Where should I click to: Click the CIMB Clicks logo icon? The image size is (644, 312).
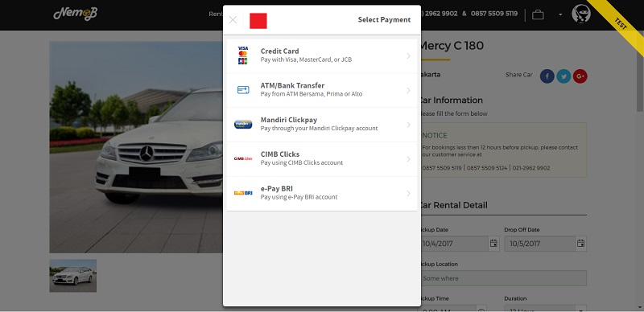(x=243, y=158)
